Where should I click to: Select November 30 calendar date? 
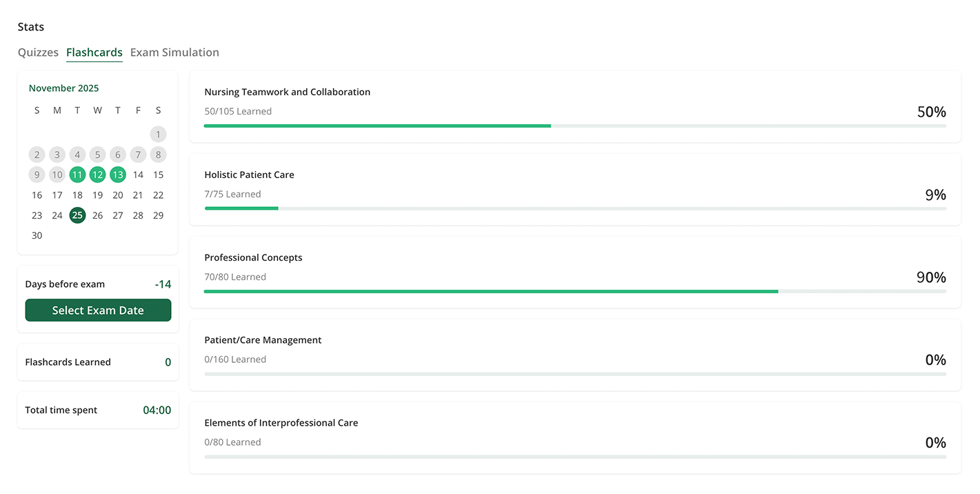37,235
